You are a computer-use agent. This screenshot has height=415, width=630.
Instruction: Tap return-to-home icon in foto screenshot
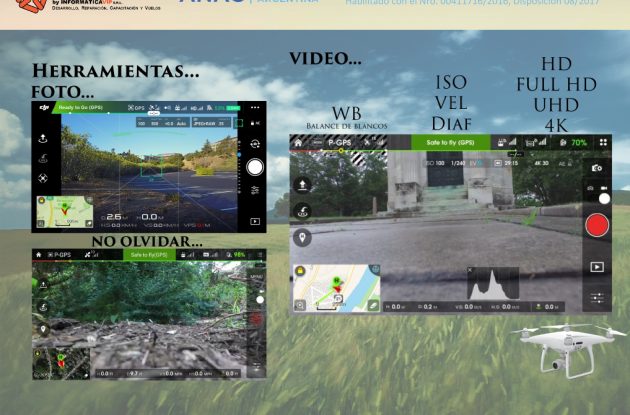point(42,158)
